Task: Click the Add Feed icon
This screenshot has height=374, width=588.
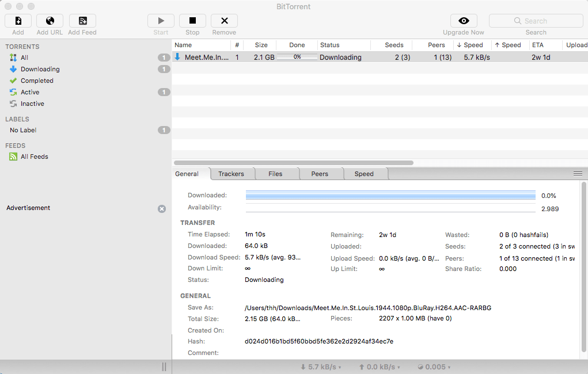Action: (82, 21)
